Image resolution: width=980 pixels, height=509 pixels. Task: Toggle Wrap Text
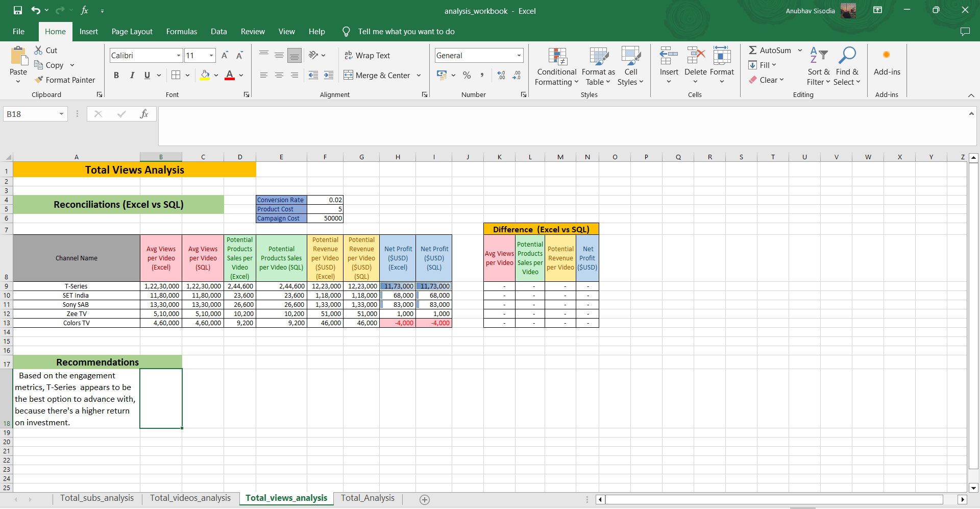click(367, 55)
